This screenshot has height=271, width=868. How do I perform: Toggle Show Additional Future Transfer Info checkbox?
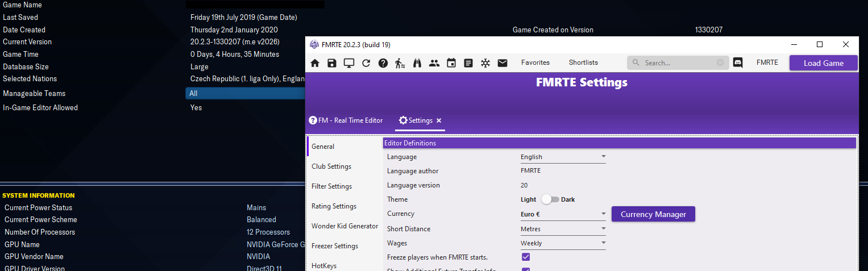[526, 269]
